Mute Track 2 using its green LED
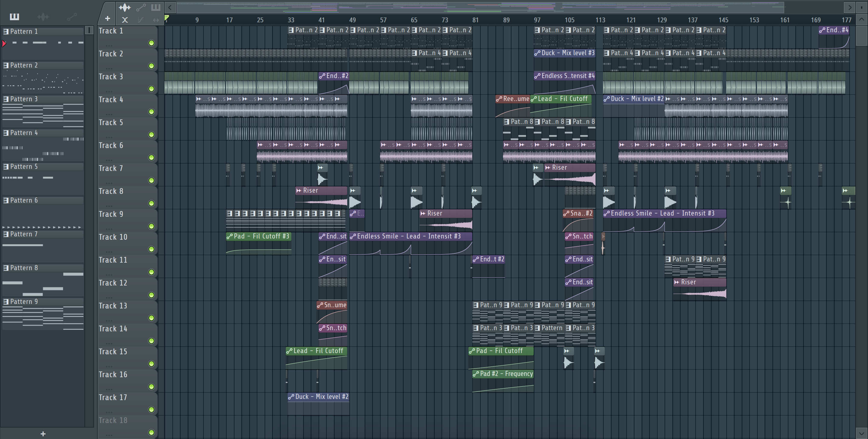 [152, 66]
